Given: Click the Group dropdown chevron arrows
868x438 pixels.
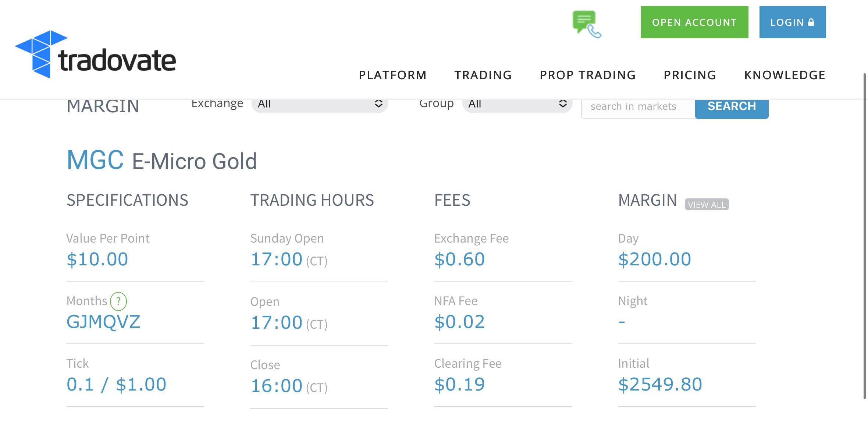Looking at the screenshot, I should tap(562, 104).
